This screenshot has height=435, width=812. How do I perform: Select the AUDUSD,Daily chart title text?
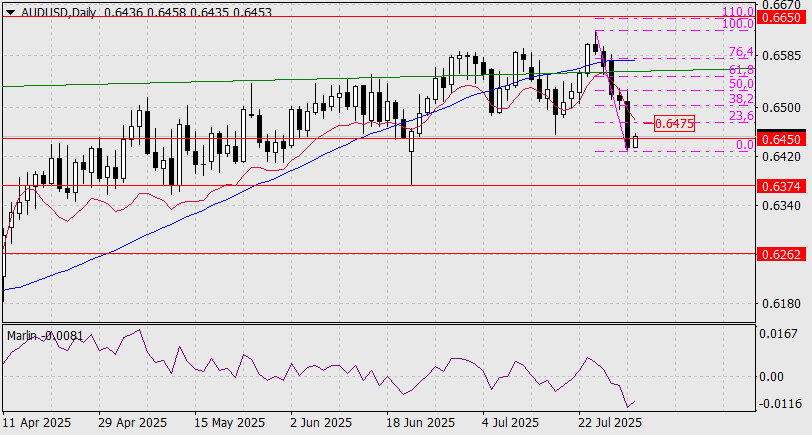[x=58, y=12]
